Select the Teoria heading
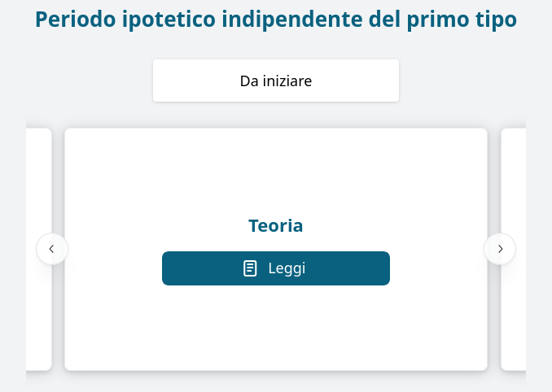Image resolution: width=552 pixels, height=392 pixels. [276, 226]
